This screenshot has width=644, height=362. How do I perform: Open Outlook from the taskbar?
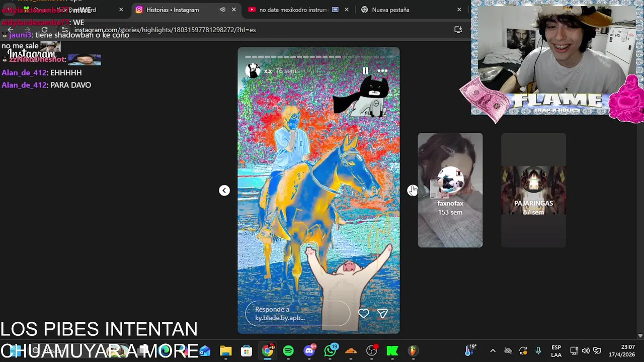tap(205, 351)
